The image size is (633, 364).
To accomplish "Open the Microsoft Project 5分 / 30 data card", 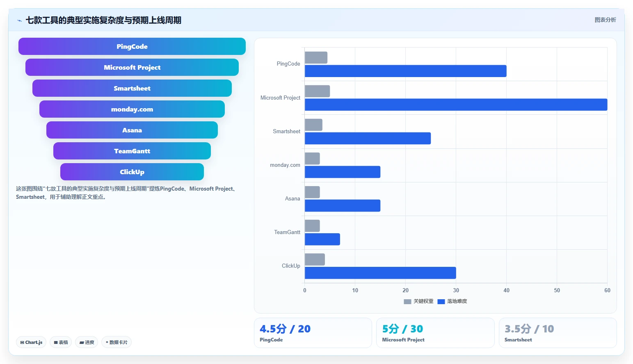I will point(435,333).
